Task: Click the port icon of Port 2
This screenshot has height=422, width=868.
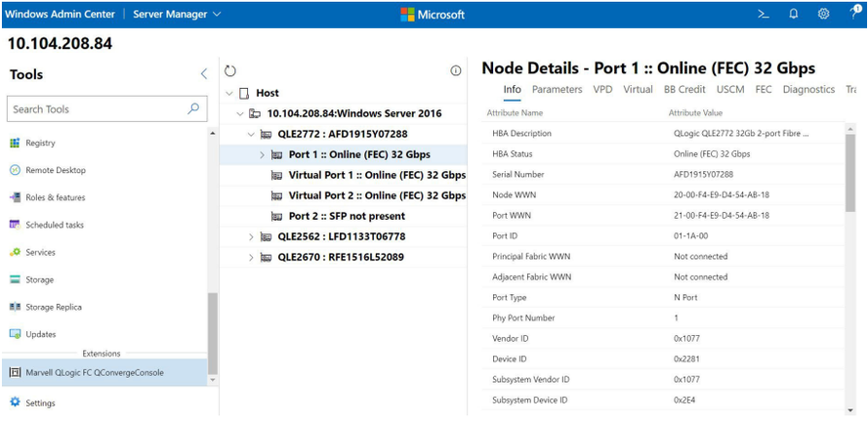Action: [276, 216]
